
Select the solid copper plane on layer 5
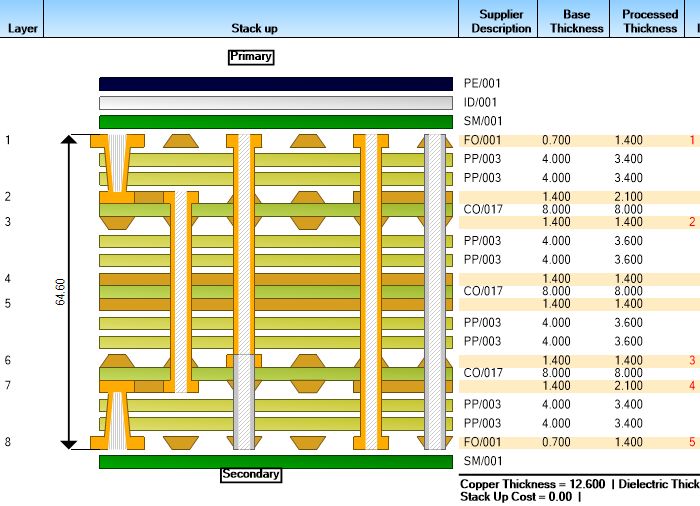(276, 305)
